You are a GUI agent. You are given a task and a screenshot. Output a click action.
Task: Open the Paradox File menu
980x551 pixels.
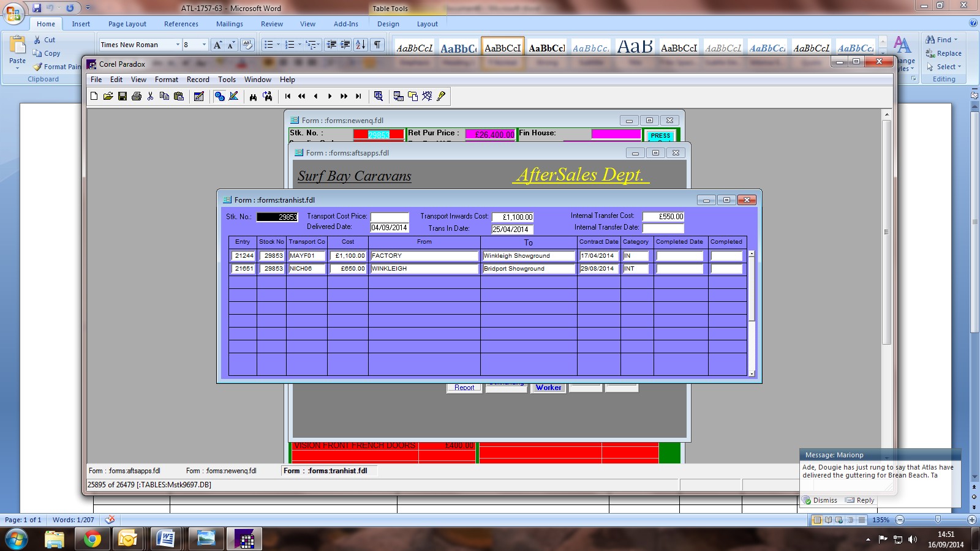point(96,80)
